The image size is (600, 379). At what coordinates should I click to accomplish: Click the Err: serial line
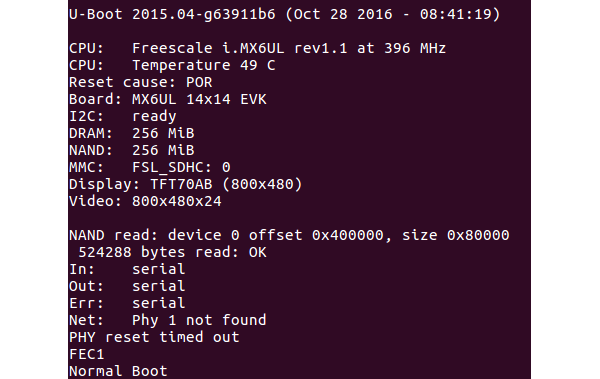pyautogui.click(x=127, y=303)
